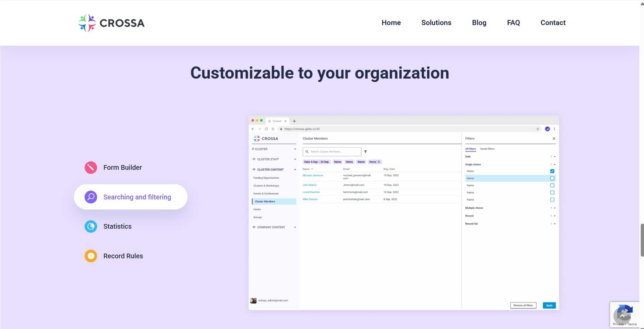
Task: Expand the Date filter dropdown
Action: click(554, 157)
